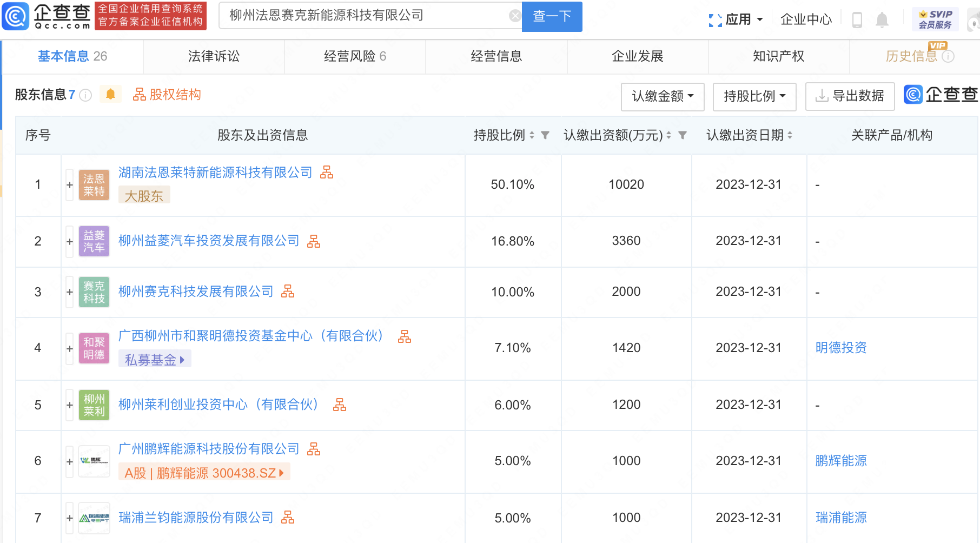Open the 鹏辉能源 related product link
Viewport: 980px width, 543px height.
pos(841,461)
